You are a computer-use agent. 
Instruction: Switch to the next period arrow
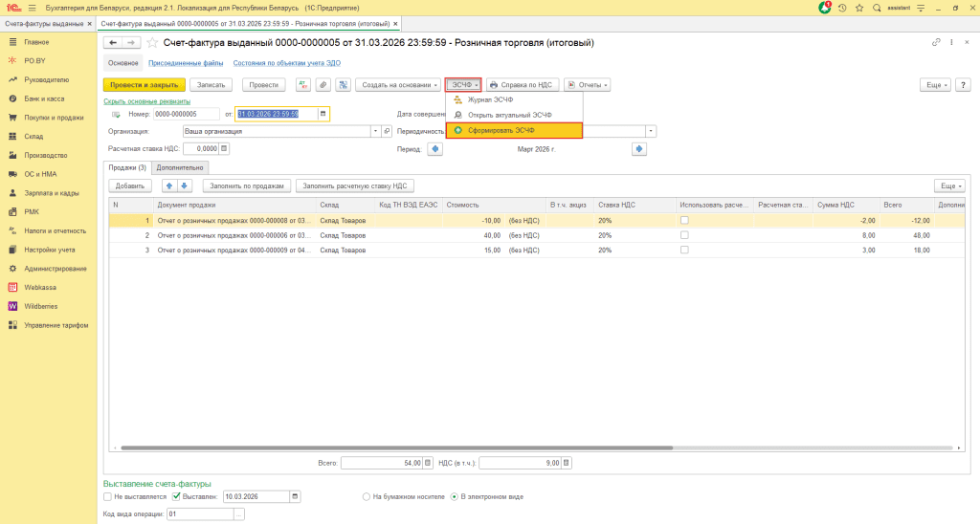click(x=639, y=149)
